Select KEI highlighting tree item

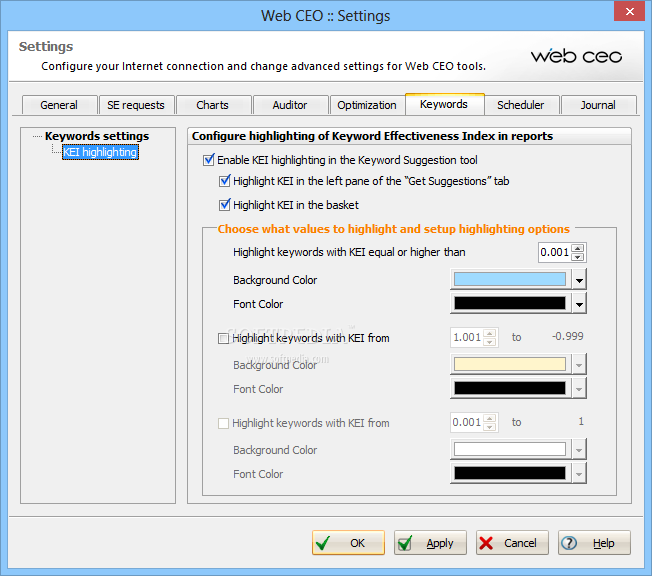point(100,152)
